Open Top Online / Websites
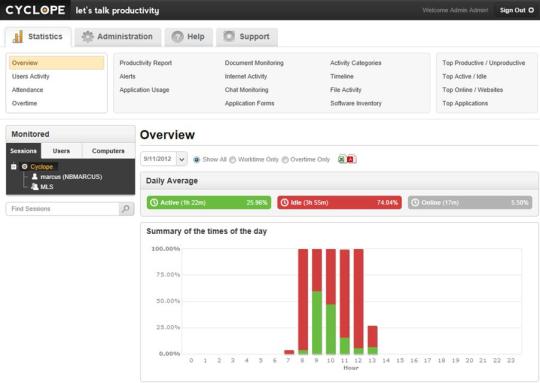 [x=472, y=90]
